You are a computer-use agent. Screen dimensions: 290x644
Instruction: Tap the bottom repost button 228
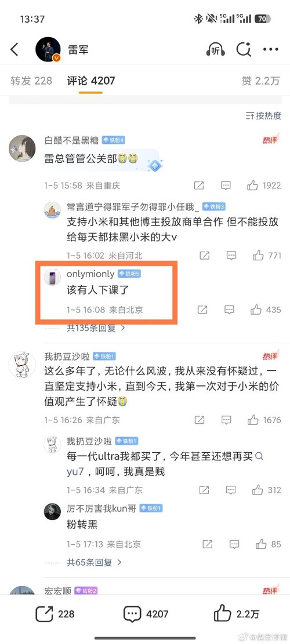(x=55, y=614)
